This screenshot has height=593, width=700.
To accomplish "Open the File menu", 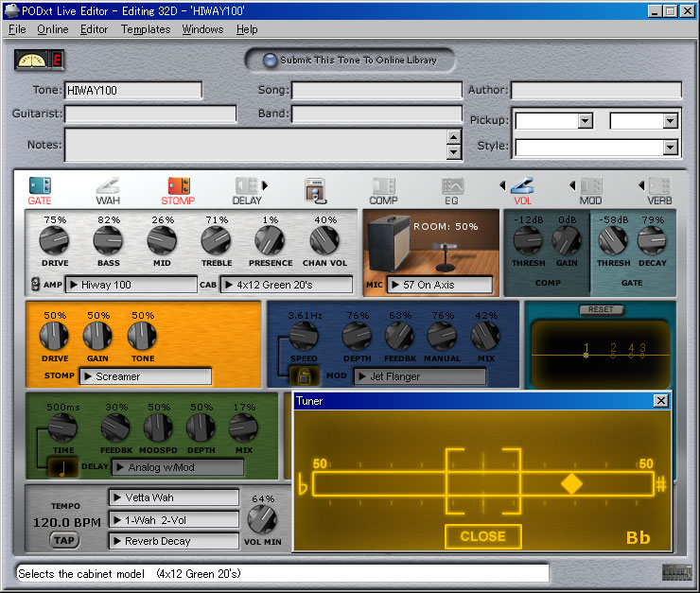I will coord(17,29).
